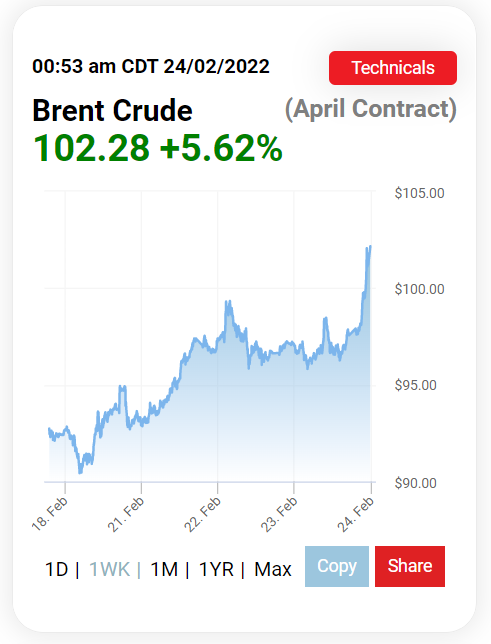Image resolution: width=491 pixels, height=644 pixels.
Task: Click the $100.00 price axis label
Action: (420, 289)
